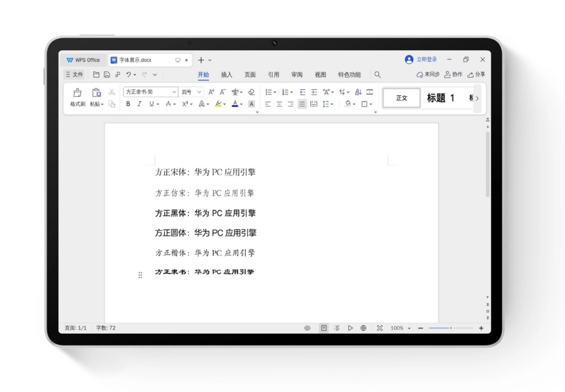Start reading mode with the play icon
Screen dimensions: 565x392
point(350,328)
